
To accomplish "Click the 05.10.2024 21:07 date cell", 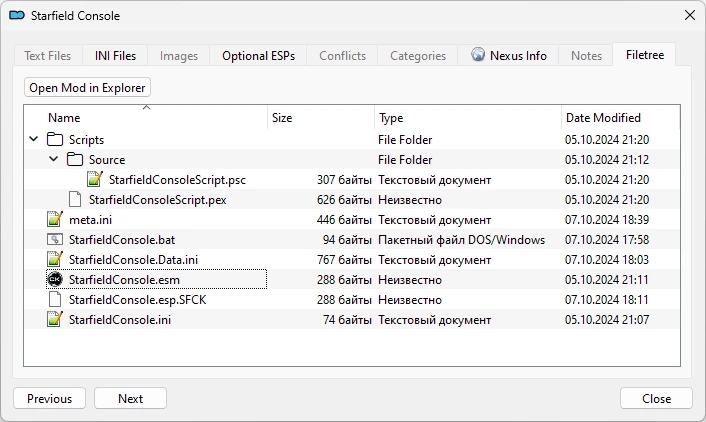I will click(x=607, y=320).
